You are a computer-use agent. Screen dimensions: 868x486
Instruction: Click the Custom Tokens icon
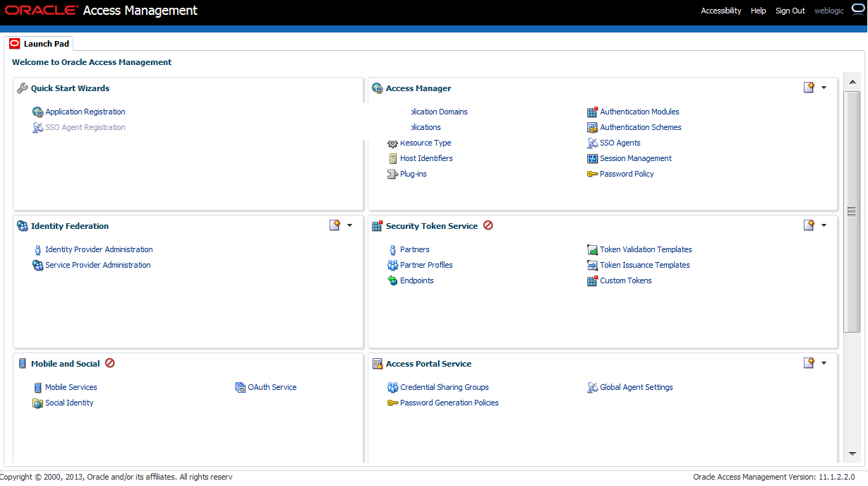click(x=593, y=281)
